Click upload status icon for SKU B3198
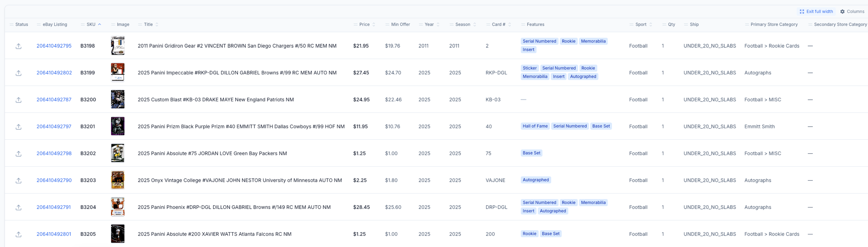 click(x=19, y=46)
